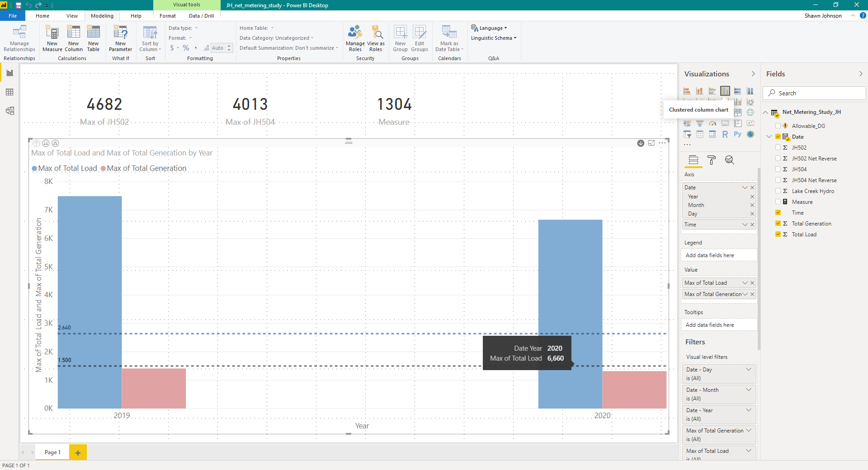Open the Format paint roller pane
The height and width of the screenshot is (470, 868).
tap(712, 160)
